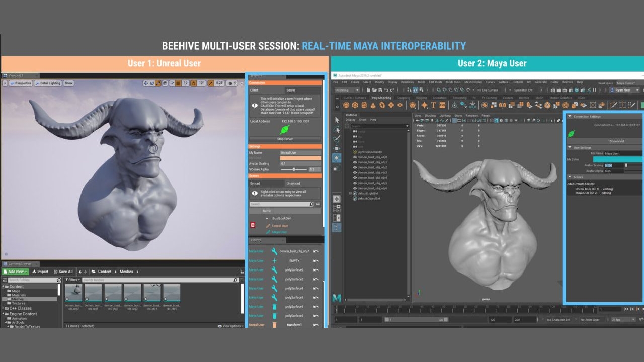
Task: Select the Lasso tool in Maya toolbox
Action: tap(337, 129)
